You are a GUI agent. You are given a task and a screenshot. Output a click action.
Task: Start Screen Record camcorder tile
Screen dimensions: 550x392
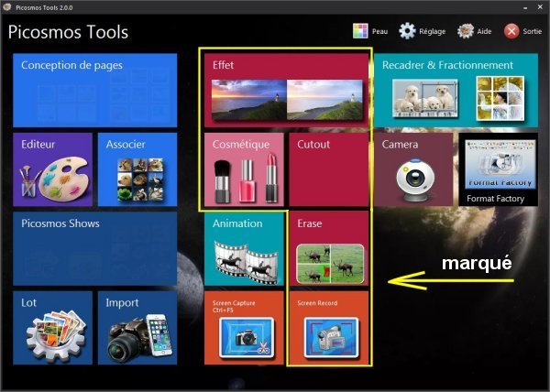[329, 328]
